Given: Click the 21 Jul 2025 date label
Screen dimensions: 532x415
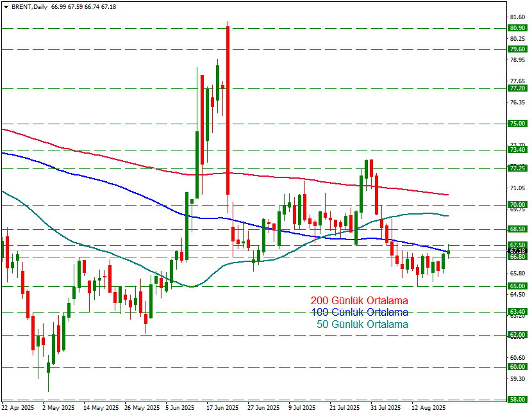Looking at the screenshot, I should [x=345, y=408].
